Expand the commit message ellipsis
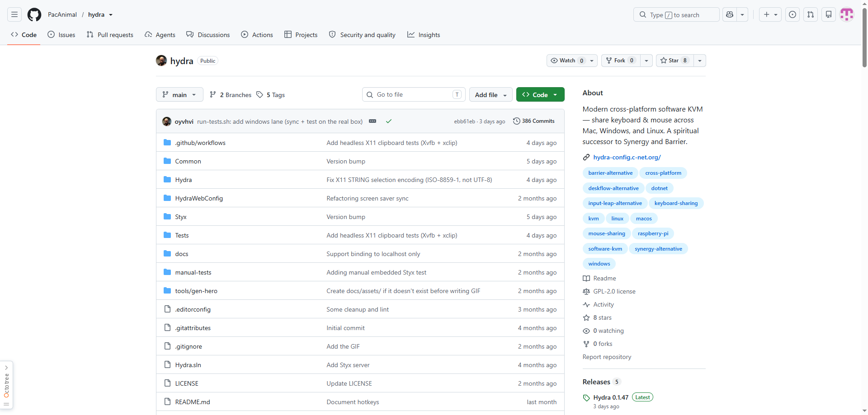 tap(373, 121)
